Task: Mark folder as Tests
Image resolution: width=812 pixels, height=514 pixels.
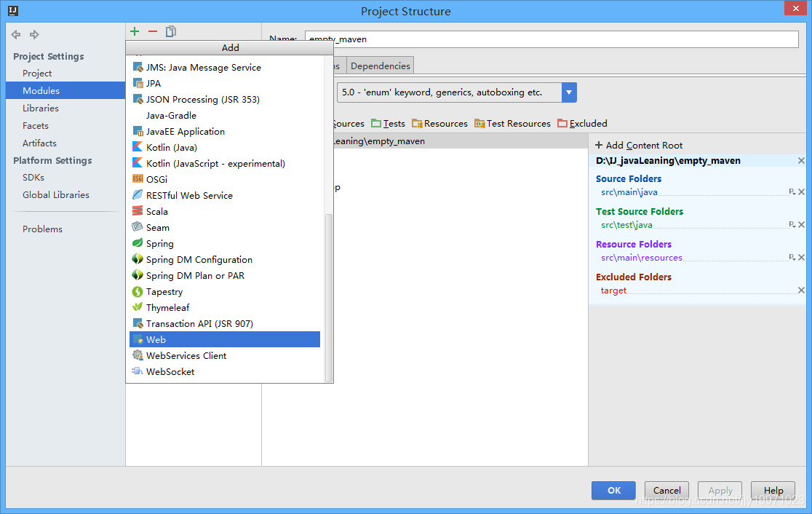Action: 389,123
